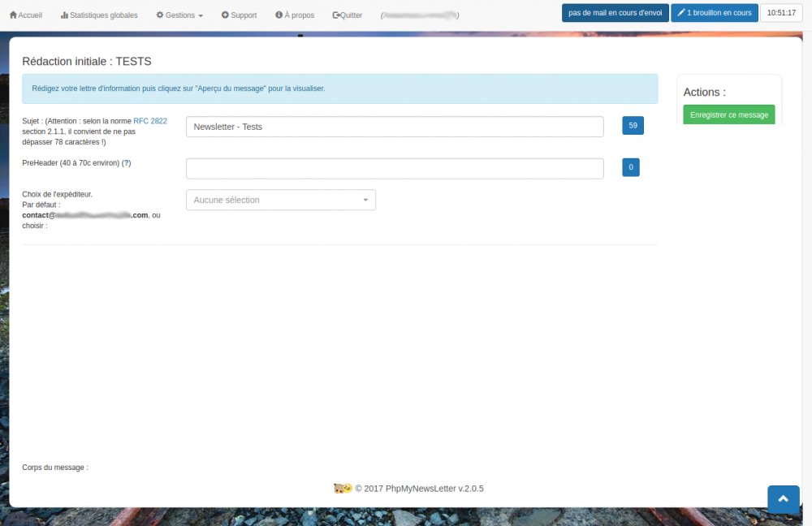Screen dimensions: 812x526
Task: Click the clock display in top bar
Action: pos(781,13)
